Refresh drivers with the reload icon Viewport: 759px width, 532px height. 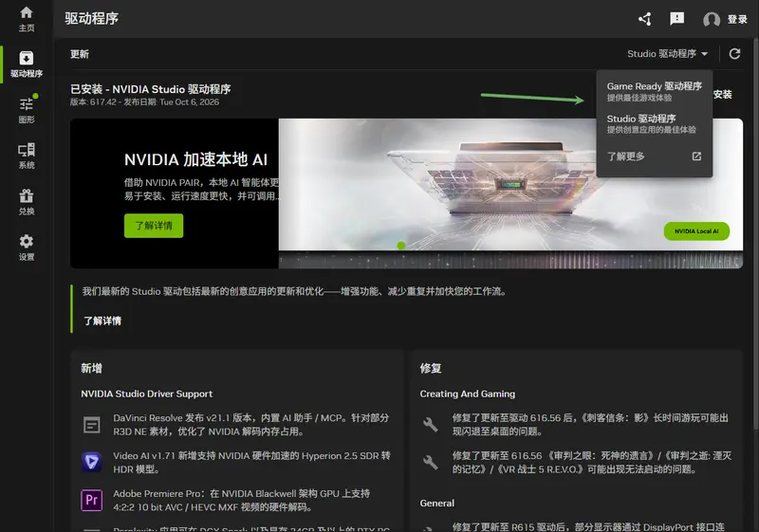[734, 54]
